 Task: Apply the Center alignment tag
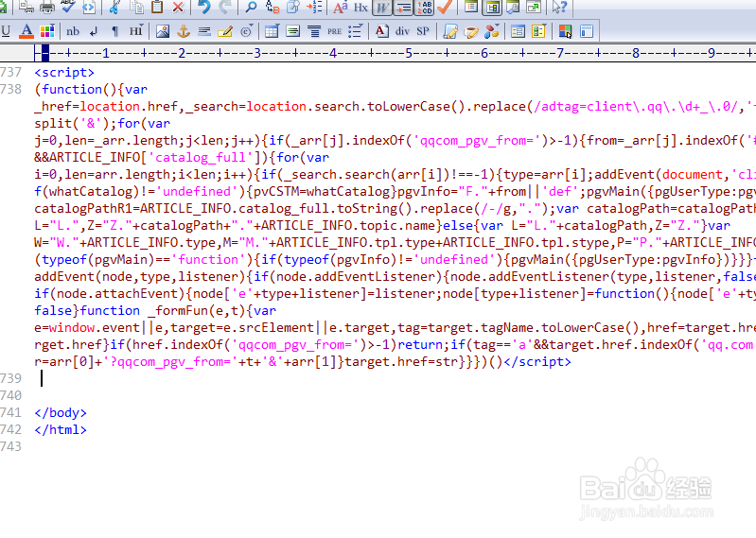click(x=314, y=31)
